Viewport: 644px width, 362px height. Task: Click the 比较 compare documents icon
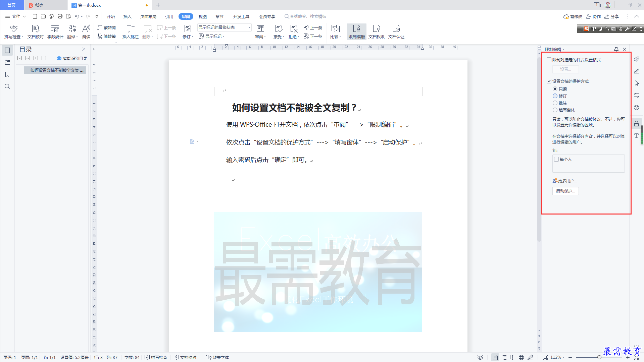[335, 29]
